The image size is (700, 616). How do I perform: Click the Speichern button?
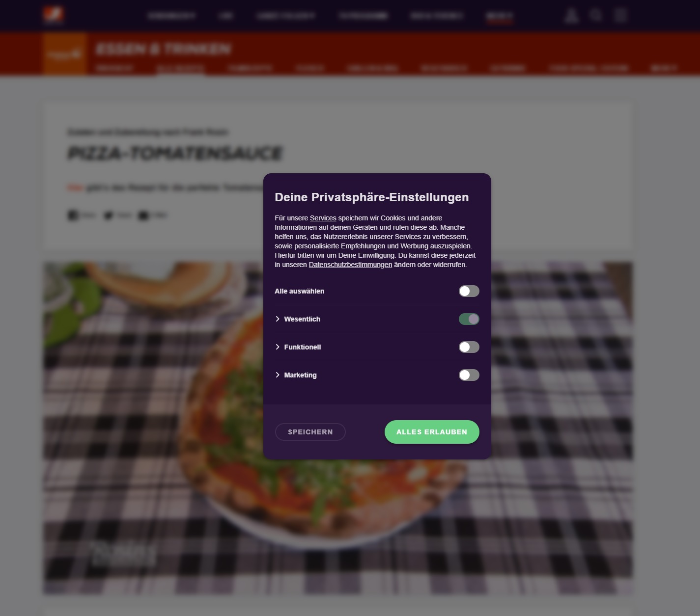(x=310, y=432)
